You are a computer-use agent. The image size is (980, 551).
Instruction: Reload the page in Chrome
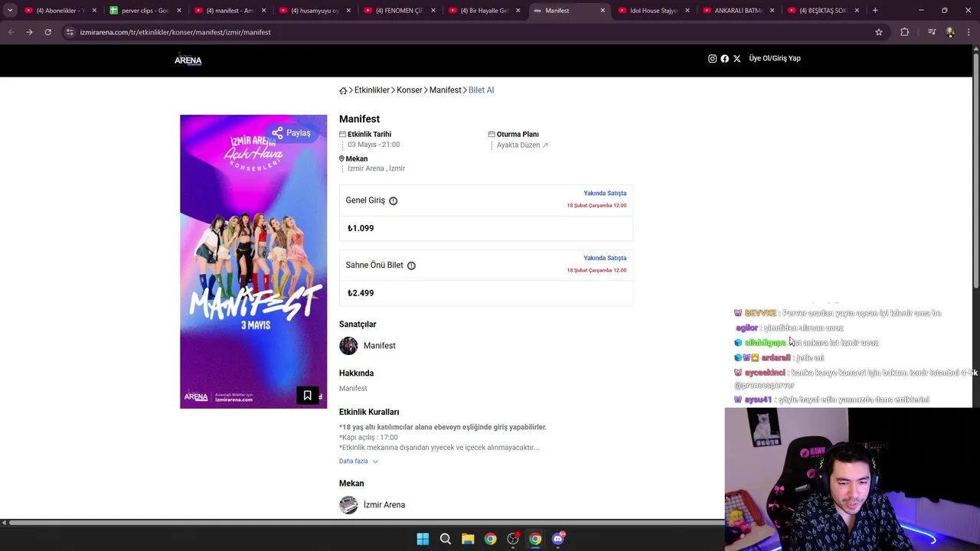coord(47,32)
